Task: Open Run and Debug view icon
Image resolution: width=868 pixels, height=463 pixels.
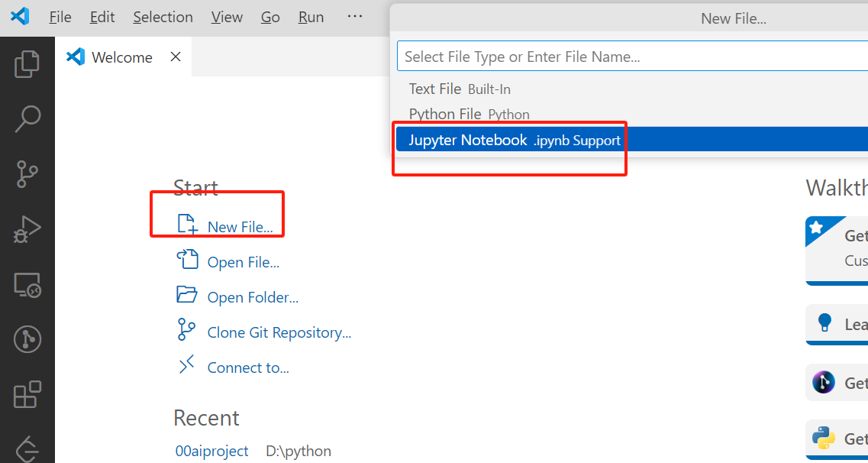Action: [x=27, y=229]
